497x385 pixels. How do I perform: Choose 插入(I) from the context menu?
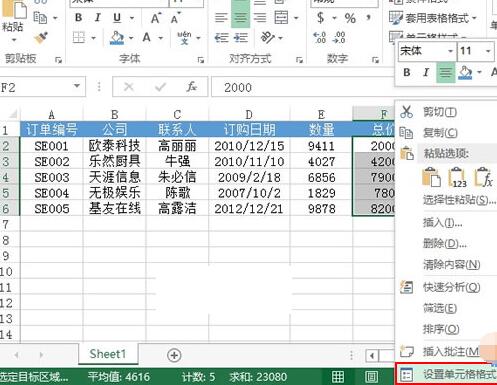(x=445, y=223)
